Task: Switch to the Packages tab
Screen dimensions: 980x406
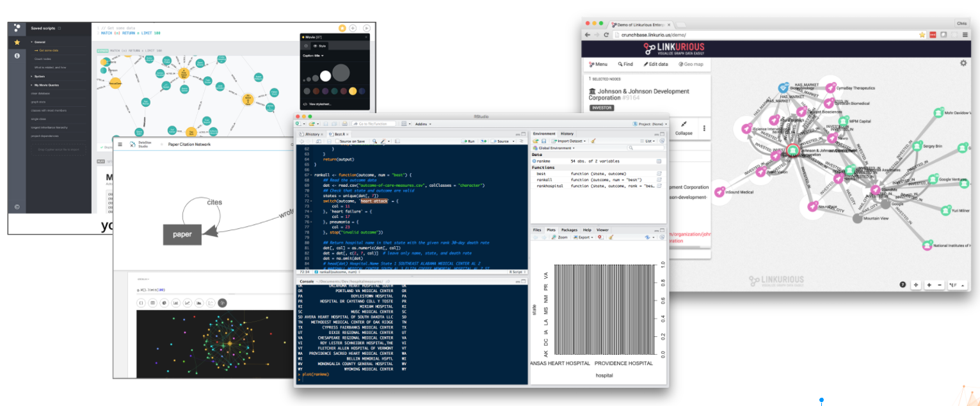Action: click(569, 230)
